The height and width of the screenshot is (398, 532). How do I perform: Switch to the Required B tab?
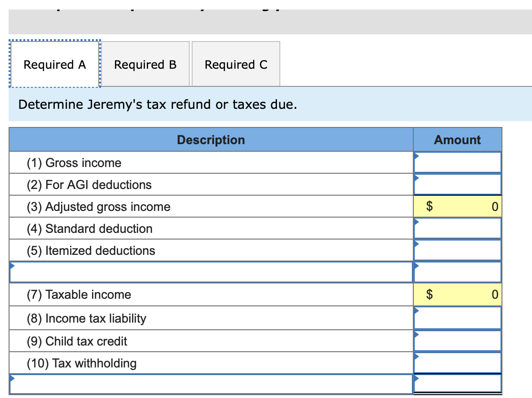point(145,64)
